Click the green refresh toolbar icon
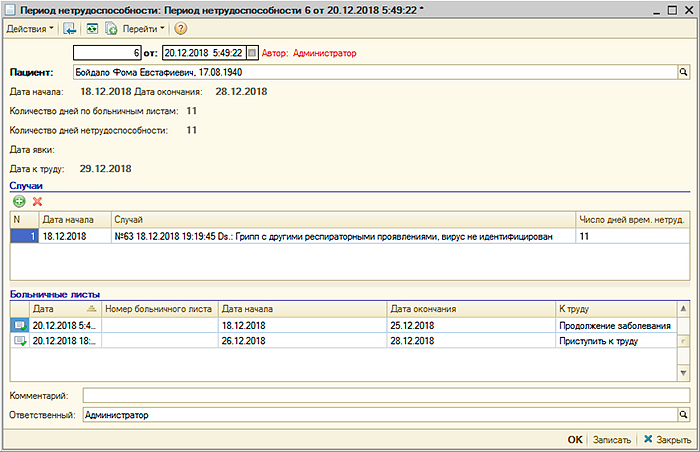The width and height of the screenshot is (700, 452). tap(92, 29)
